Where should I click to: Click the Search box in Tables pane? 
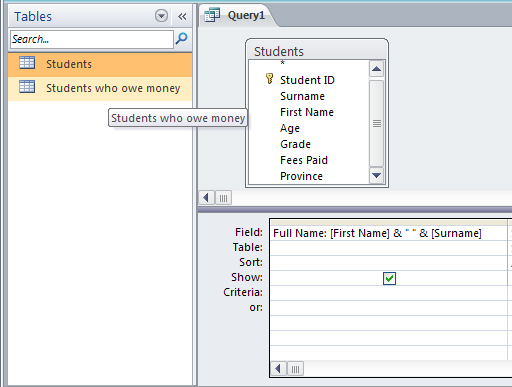click(92, 39)
